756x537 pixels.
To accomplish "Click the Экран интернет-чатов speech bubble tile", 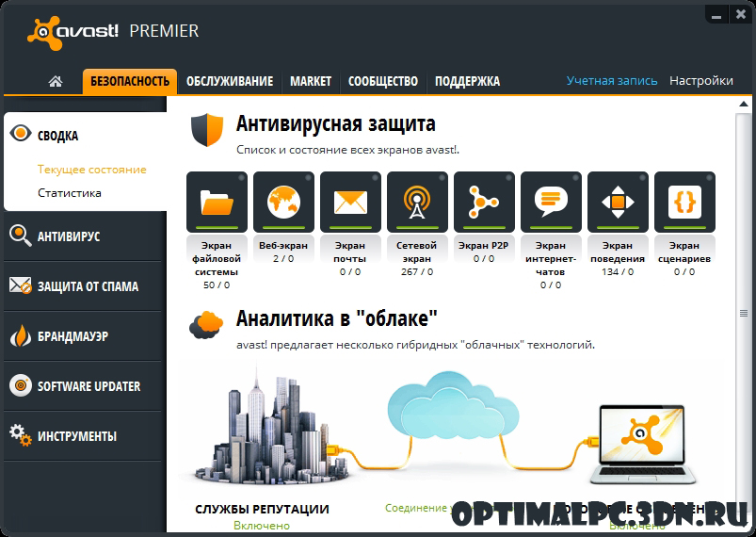I will pos(551,202).
